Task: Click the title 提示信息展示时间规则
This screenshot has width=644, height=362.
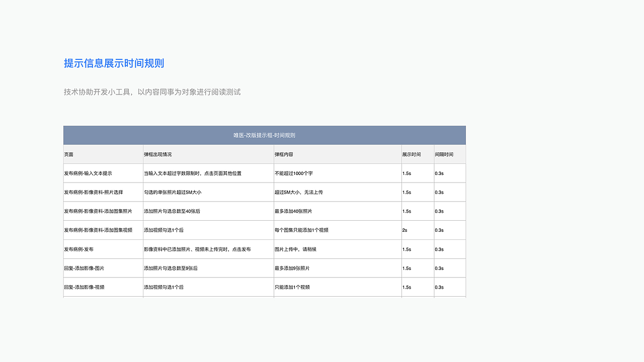Action: (x=114, y=63)
